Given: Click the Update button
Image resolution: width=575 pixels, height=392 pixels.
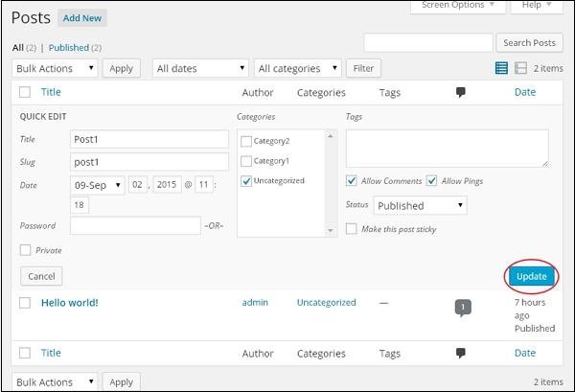Looking at the screenshot, I should [531, 276].
